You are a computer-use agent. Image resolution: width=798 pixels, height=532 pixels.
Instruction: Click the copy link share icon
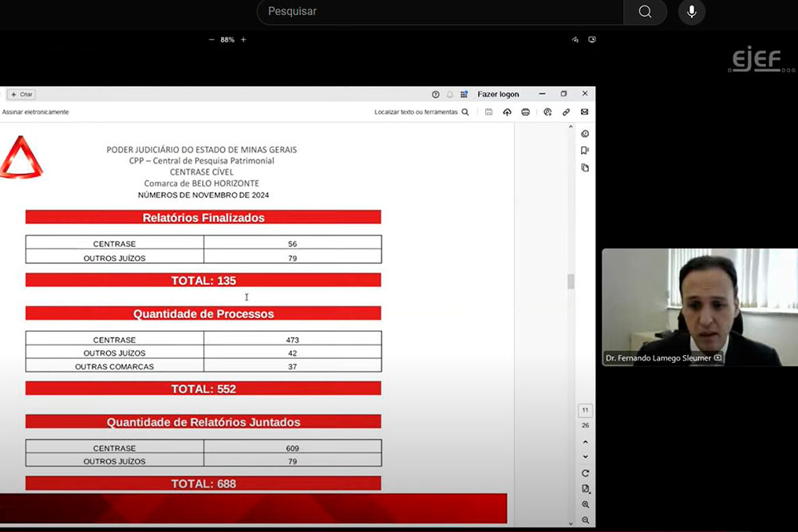coord(566,112)
